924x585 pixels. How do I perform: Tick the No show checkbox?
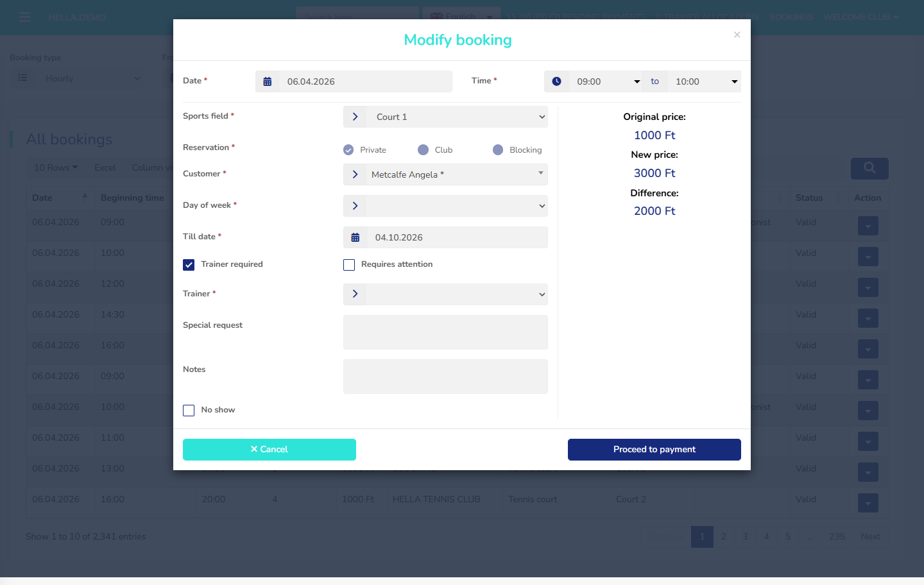pos(189,411)
